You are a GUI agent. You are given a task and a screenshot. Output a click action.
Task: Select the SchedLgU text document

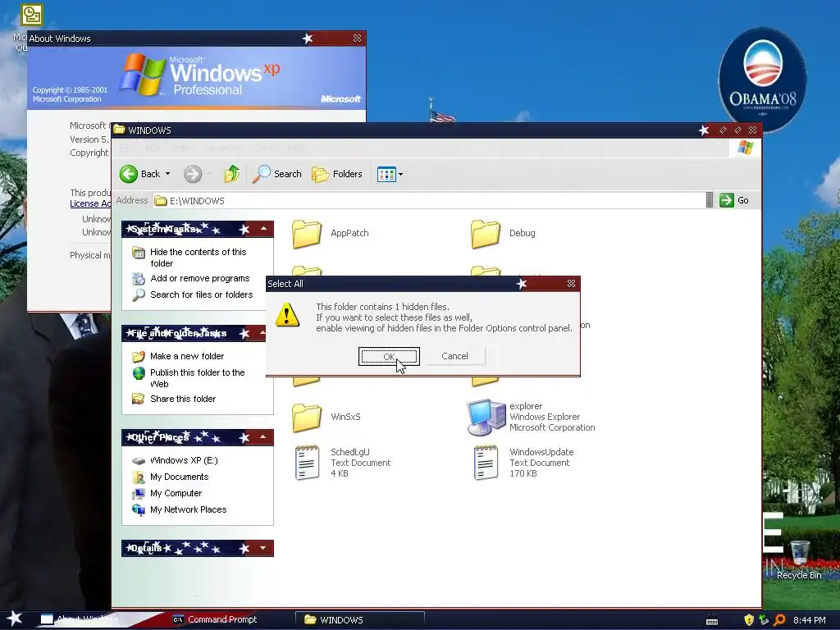coord(343,463)
